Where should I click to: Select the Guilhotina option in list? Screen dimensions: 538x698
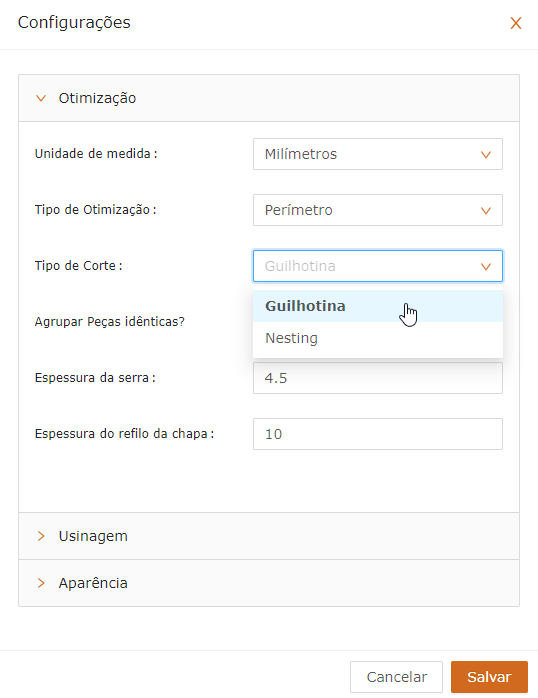(378, 306)
